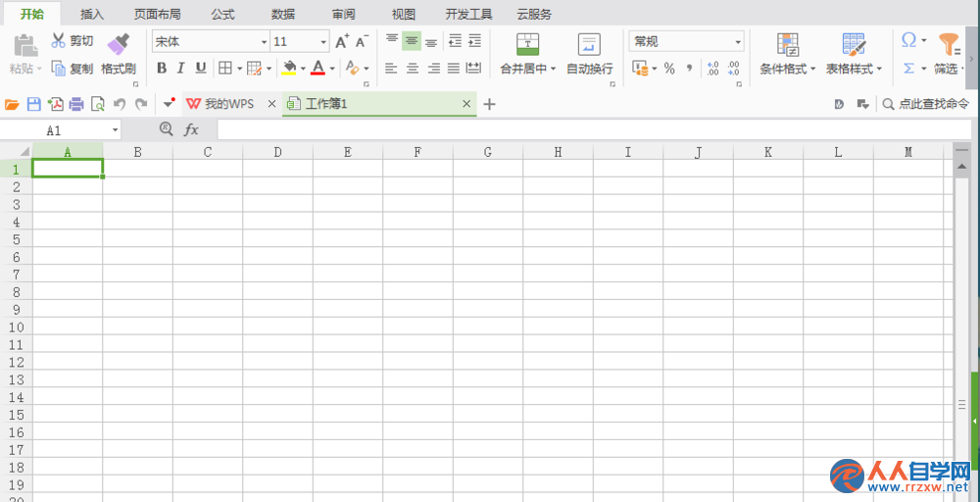This screenshot has height=502, width=980.
Task: Open the number format 常规 dropdown
Action: click(x=738, y=42)
